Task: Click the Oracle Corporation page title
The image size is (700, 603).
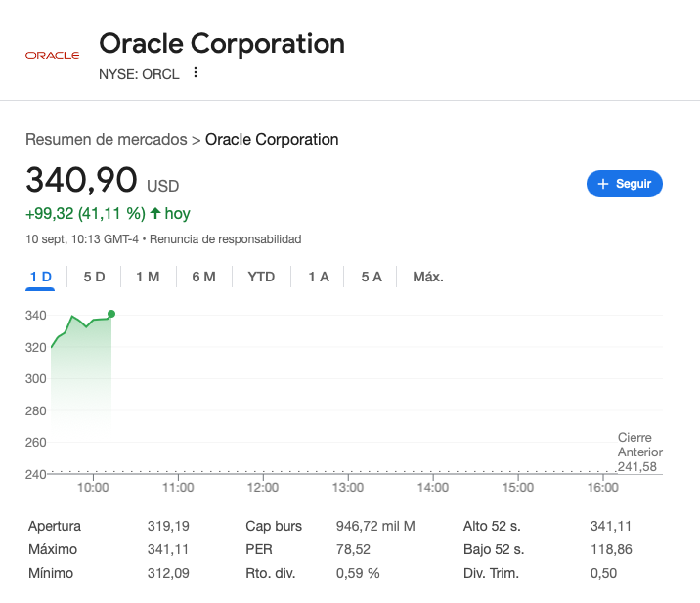Action: [x=222, y=44]
